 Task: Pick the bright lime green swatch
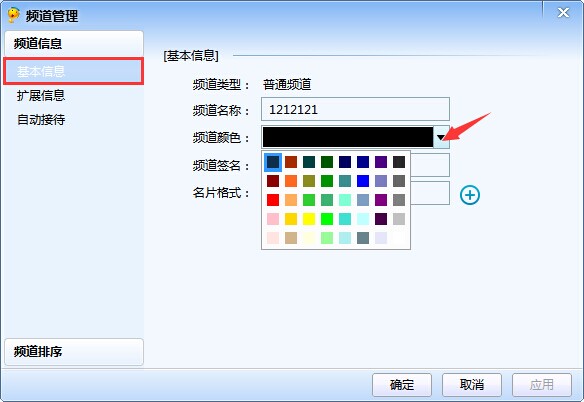pos(327,219)
